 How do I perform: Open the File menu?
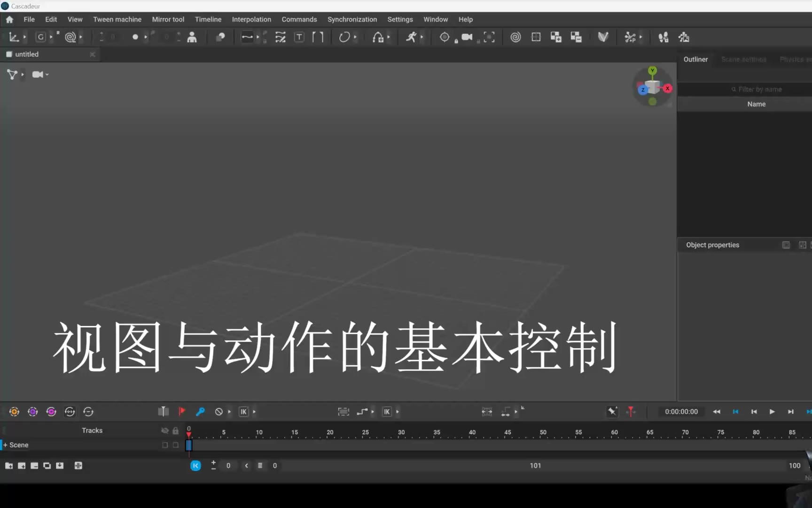click(x=29, y=19)
